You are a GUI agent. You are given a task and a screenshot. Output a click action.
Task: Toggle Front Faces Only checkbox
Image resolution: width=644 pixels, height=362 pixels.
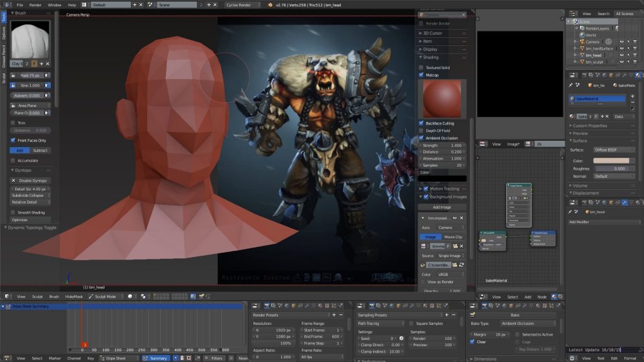click(x=13, y=140)
